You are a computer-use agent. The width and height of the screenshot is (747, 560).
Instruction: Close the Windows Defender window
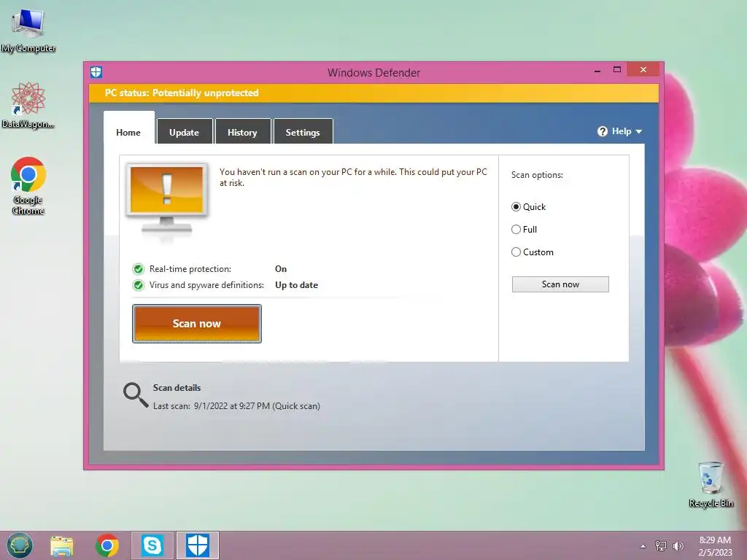point(643,69)
